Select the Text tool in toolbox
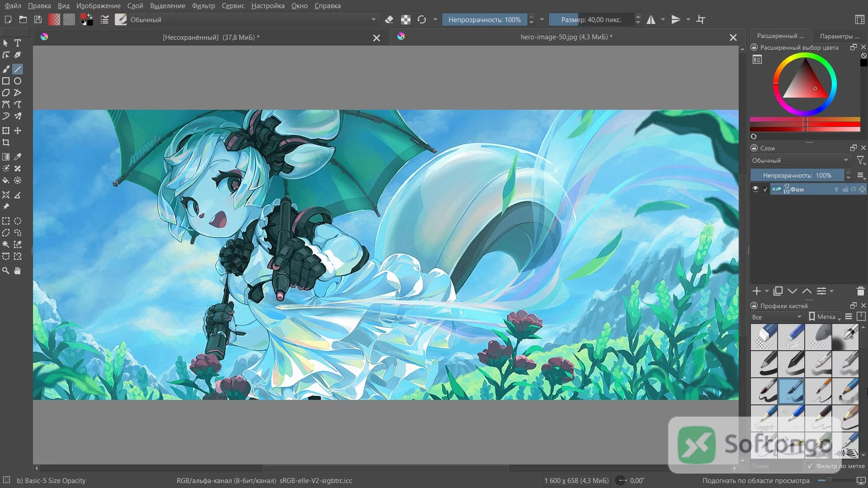Image resolution: width=868 pixels, height=488 pixels. tap(18, 43)
